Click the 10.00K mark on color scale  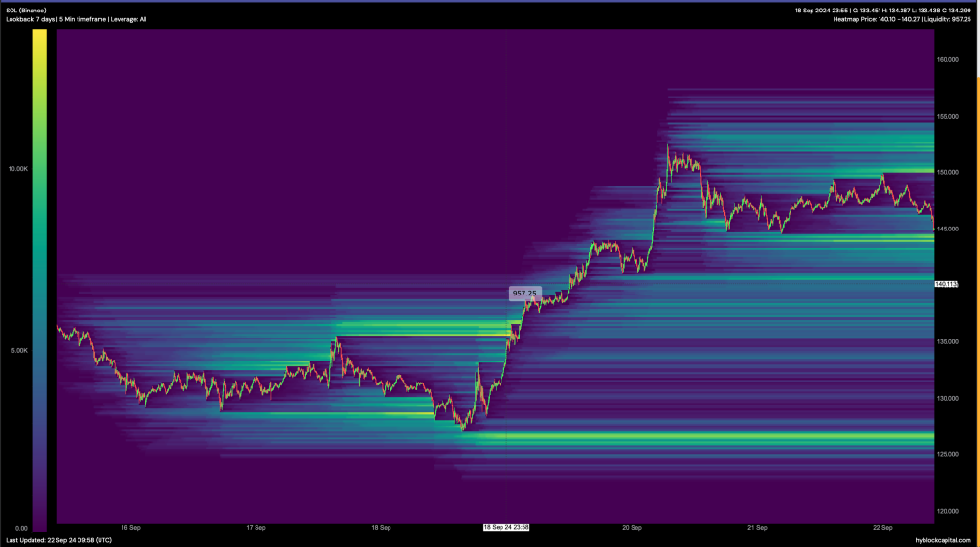coord(17,169)
